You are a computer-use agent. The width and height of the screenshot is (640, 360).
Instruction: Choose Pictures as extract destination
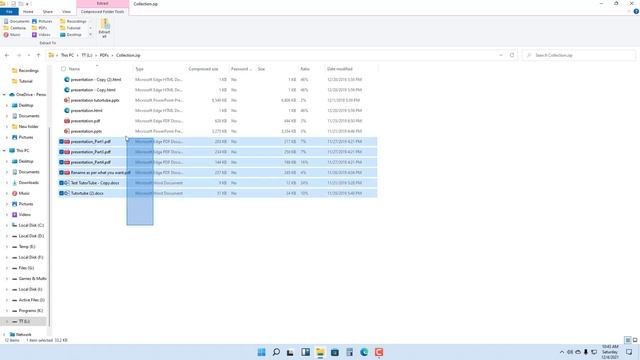click(42, 21)
